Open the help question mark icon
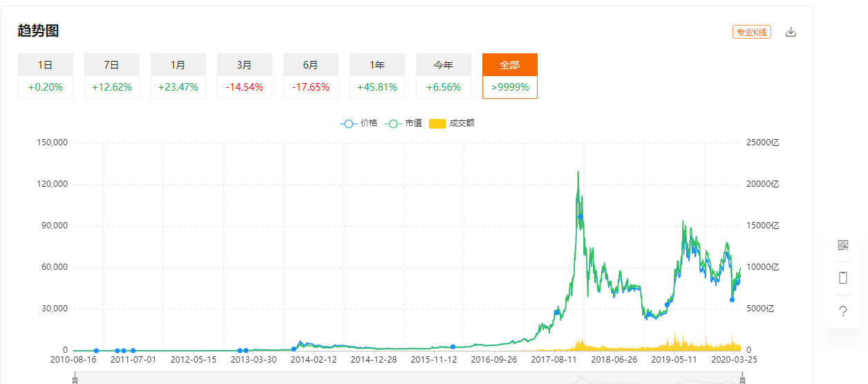868x384 pixels. pyautogui.click(x=842, y=311)
